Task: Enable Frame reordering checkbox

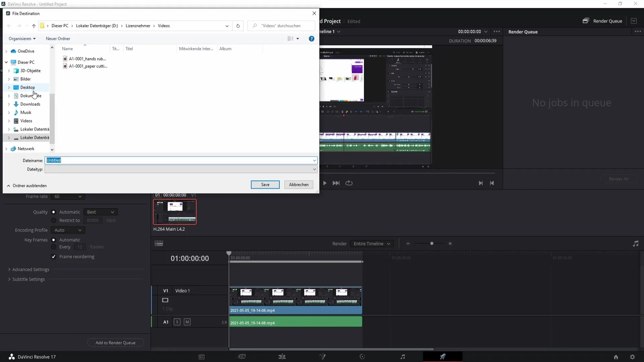Action: [54, 256]
